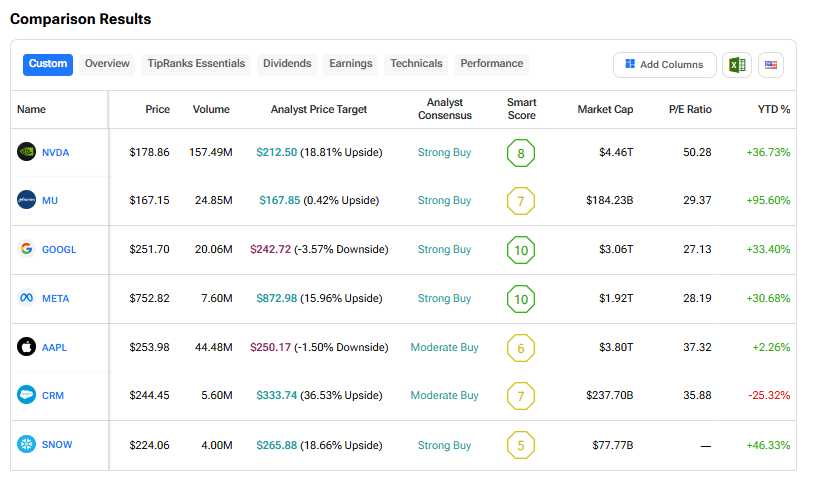Click CRM Moderate Buy consensus

click(444, 395)
